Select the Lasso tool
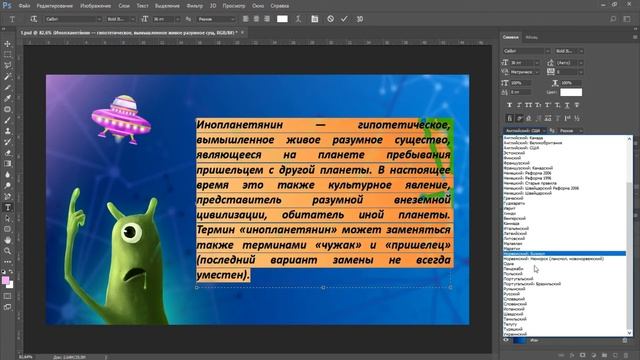640x360 pixels. pos(7,65)
